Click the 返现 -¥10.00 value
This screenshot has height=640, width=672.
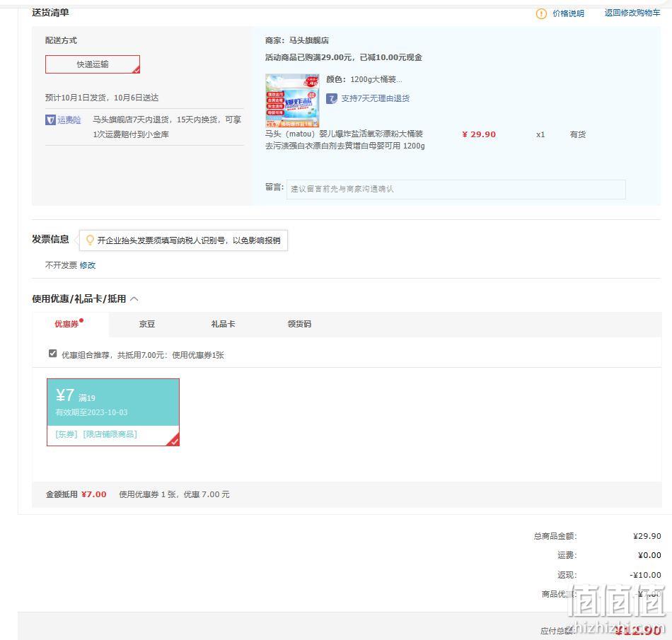tap(645, 575)
